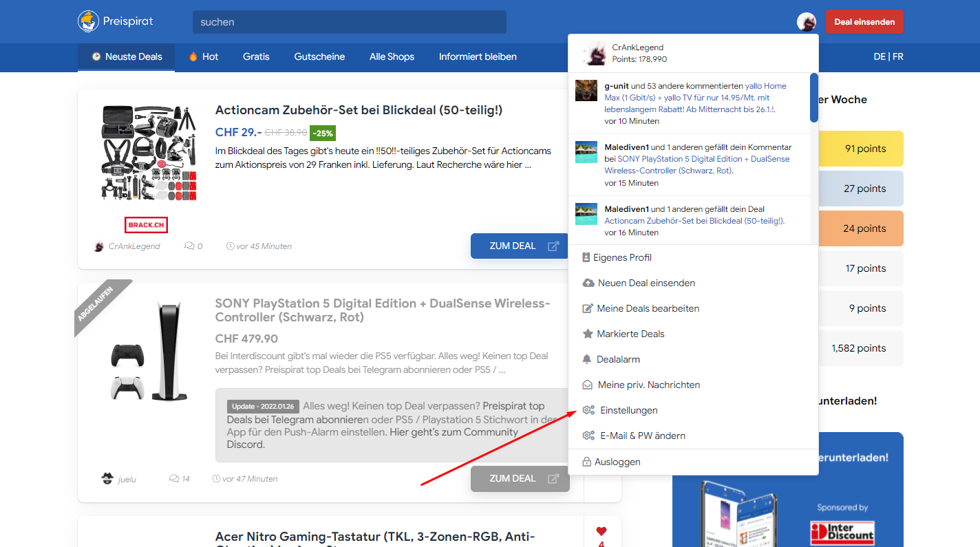Click the bell icon for Dealalarm
Image resolution: width=980 pixels, height=547 pixels.
click(x=587, y=359)
